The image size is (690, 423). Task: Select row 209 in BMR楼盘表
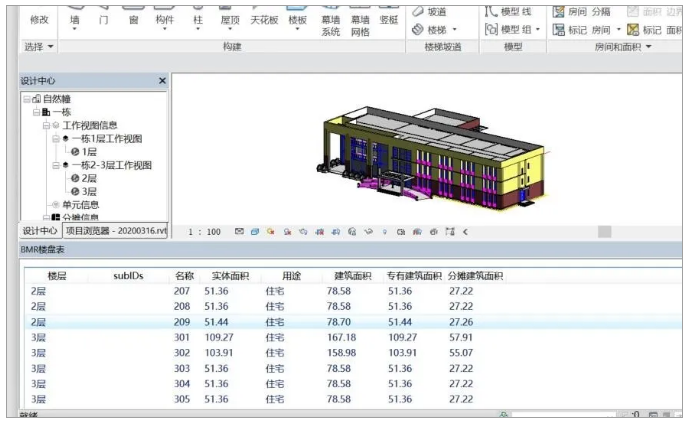pyautogui.click(x=352, y=322)
